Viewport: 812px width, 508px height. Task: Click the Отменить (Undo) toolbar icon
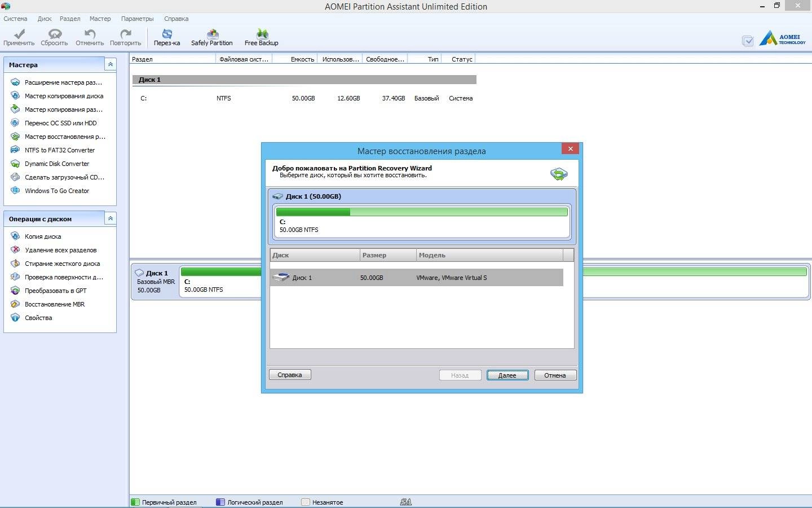[x=90, y=37]
